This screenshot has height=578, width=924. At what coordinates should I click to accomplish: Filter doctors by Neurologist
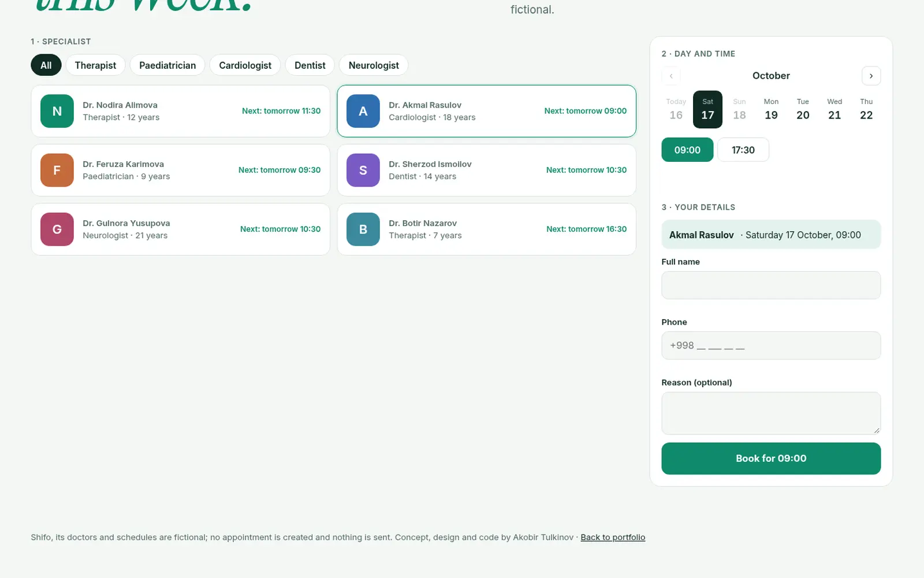click(374, 65)
